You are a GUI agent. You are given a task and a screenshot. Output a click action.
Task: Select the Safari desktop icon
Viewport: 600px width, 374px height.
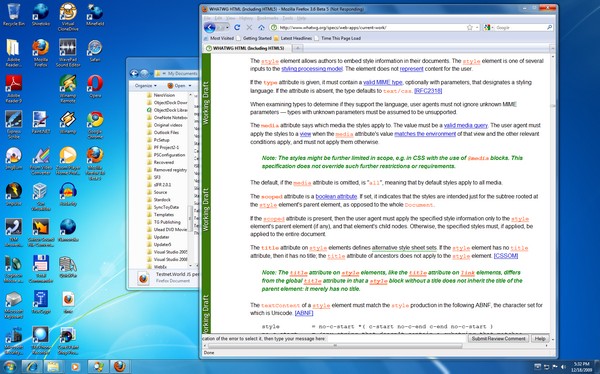click(x=95, y=51)
